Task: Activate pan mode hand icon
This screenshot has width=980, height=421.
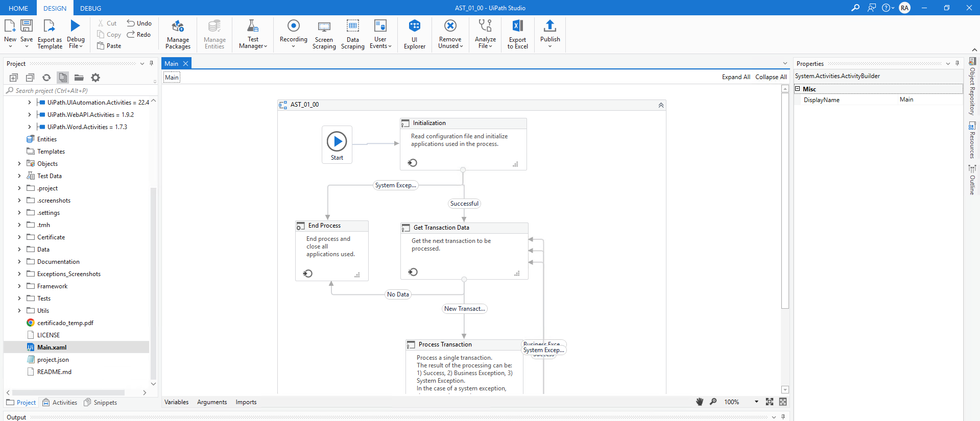Action: (700, 402)
